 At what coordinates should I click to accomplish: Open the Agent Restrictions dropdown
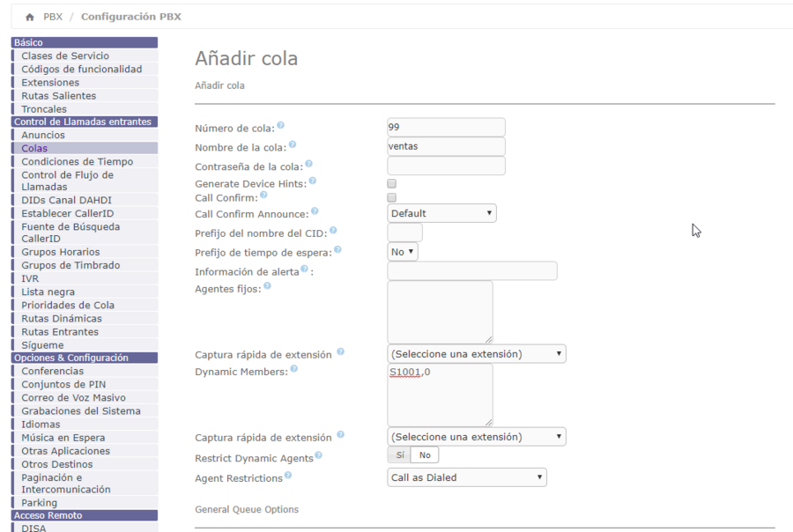tap(467, 477)
